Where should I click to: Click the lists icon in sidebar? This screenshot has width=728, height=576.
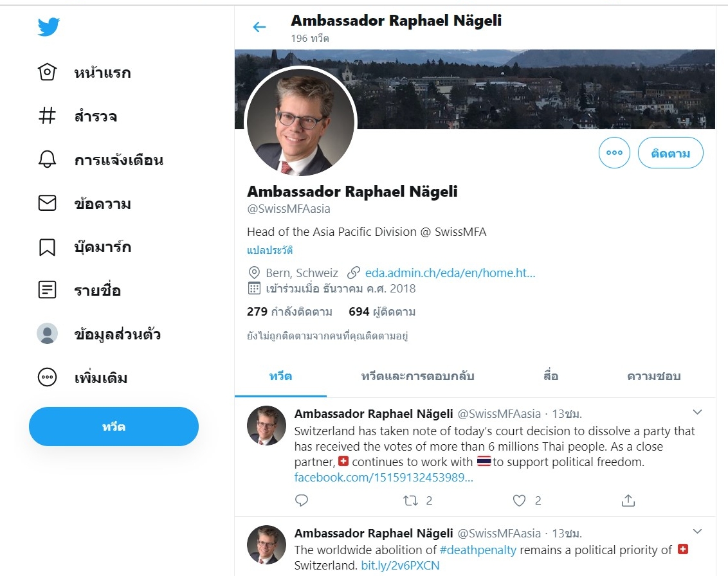[x=47, y=290]
